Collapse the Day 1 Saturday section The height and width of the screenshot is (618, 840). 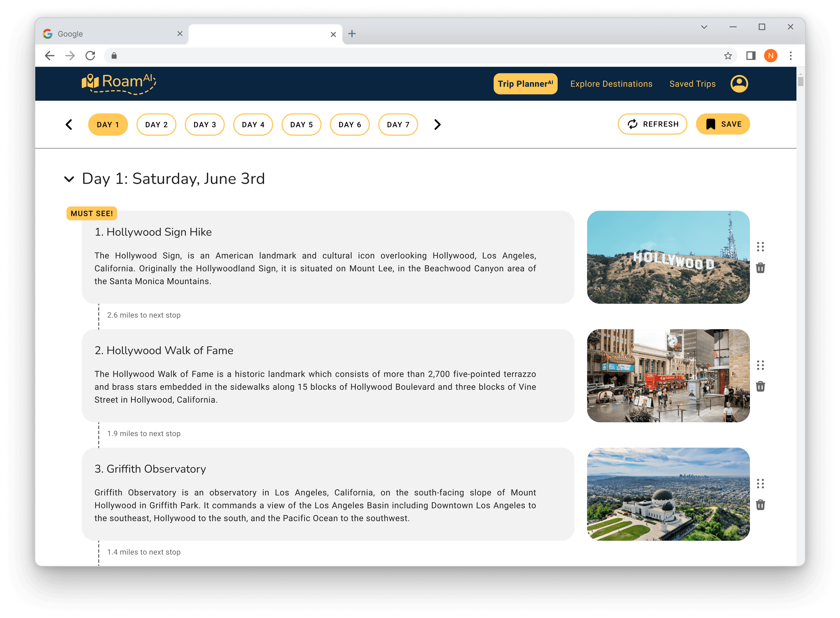(69, 179)
